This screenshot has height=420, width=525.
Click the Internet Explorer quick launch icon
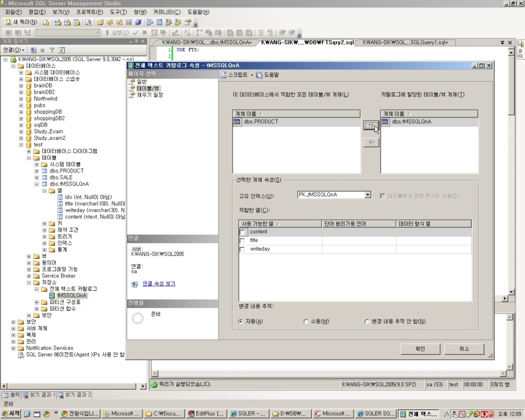[27, 414]
